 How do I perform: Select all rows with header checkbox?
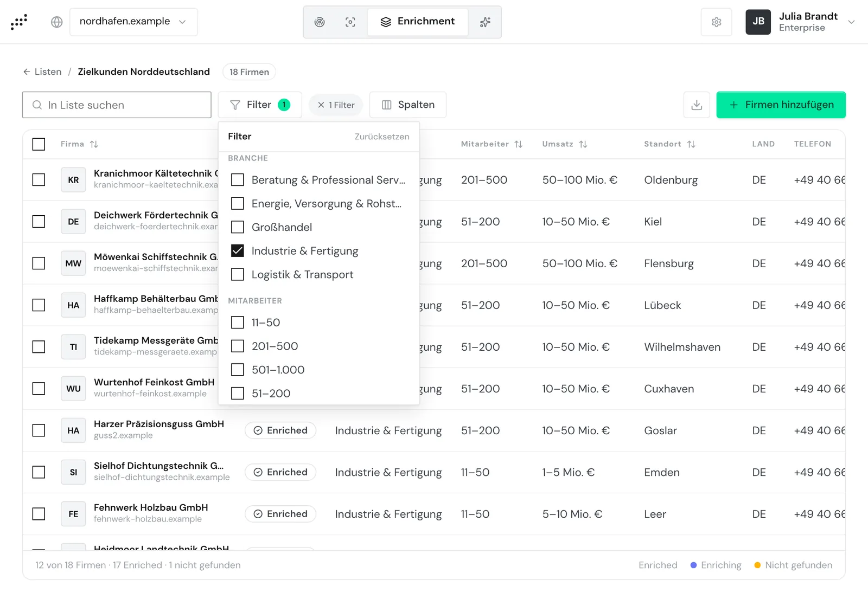(x=39, y=144)
